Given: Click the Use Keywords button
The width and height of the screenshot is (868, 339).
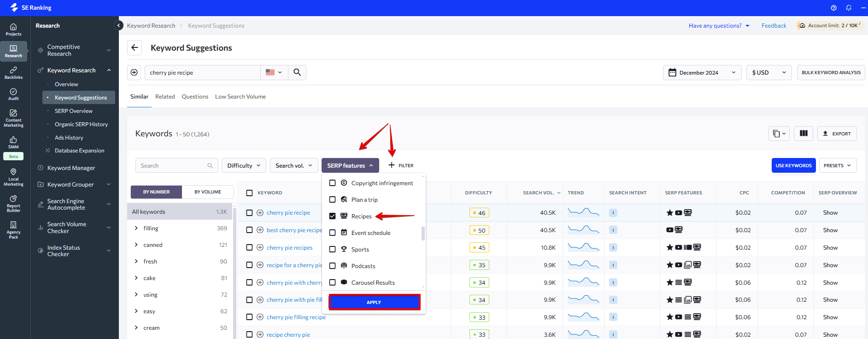Looking at the screenshot, I should pos(793,165).
